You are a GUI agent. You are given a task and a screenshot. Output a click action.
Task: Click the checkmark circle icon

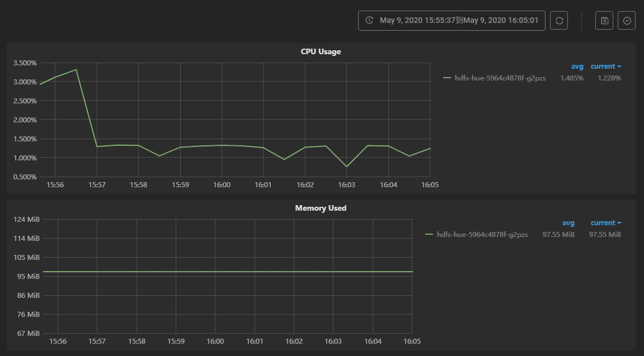[x=627, y=21]
